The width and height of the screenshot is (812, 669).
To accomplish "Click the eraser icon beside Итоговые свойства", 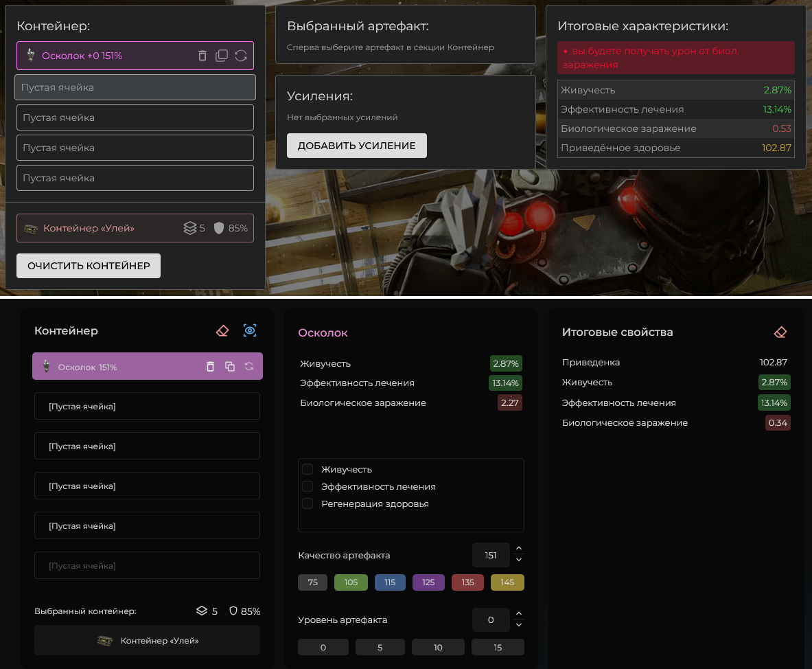I will (780, 332).
